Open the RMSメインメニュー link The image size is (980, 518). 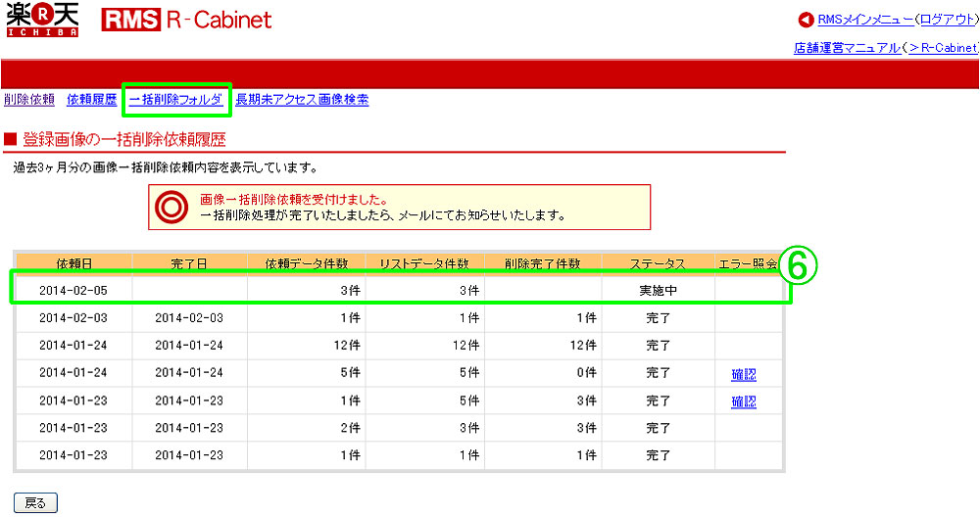(x=865, y=20)
